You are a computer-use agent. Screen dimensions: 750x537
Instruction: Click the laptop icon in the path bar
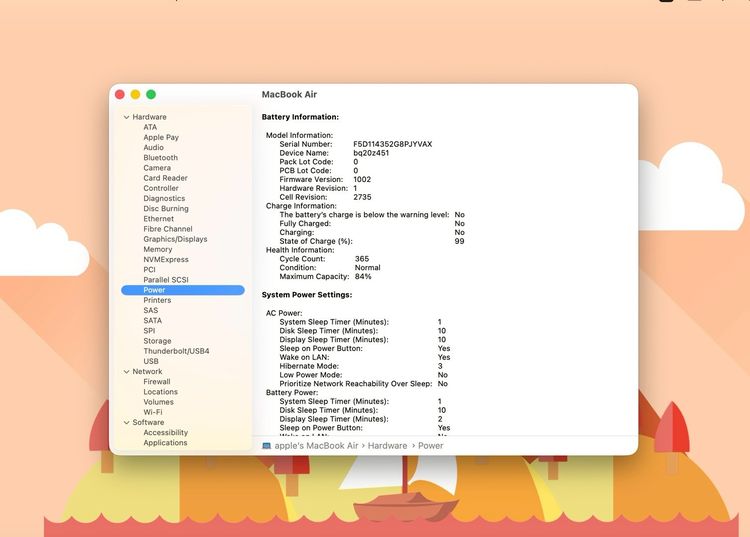267,446
